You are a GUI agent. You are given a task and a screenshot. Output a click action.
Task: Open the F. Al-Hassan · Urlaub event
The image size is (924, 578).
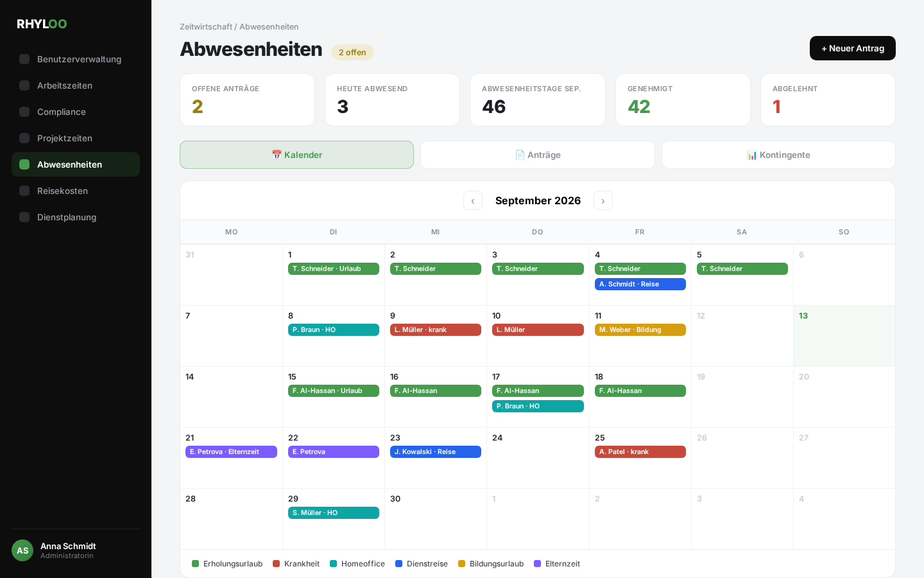click(x=334, y=391)
